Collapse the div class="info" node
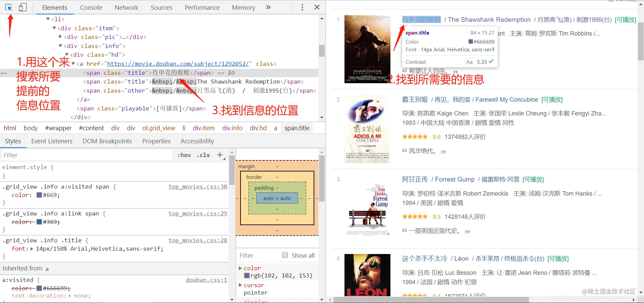Screen dimensions: 644x303 click(x=60, y=46)
